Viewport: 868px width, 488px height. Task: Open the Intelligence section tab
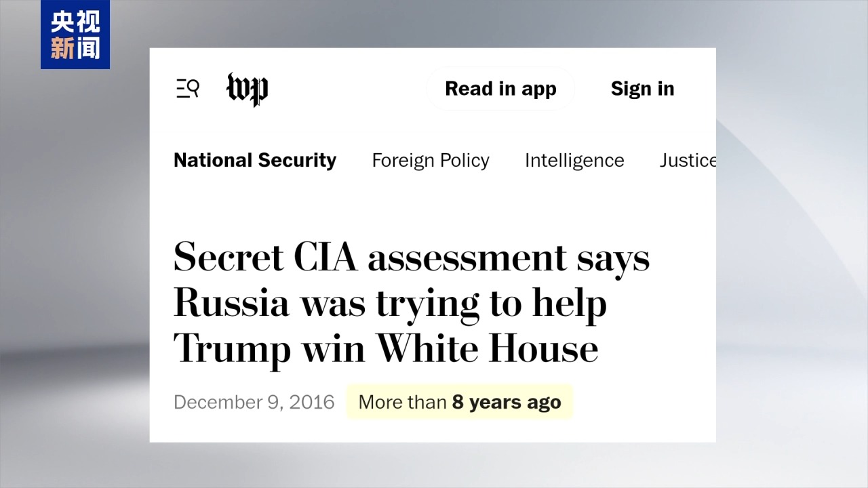[x=574, y=161]
